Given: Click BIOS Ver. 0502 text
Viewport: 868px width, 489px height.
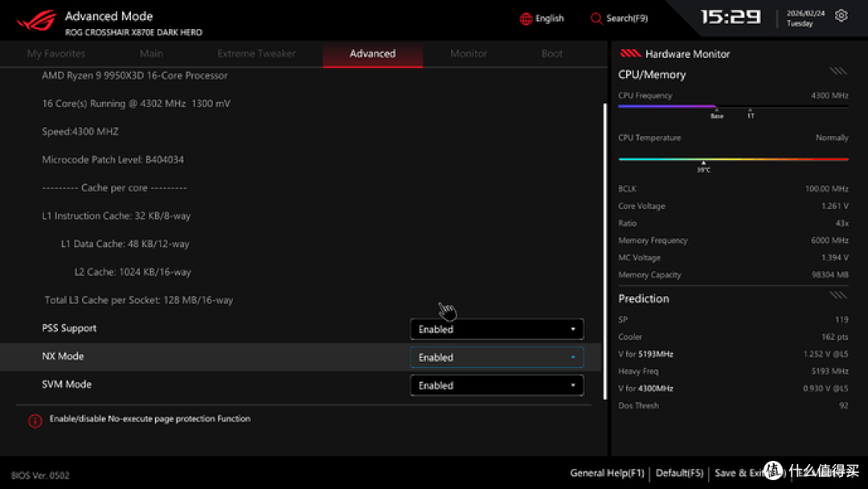Looking at the screenshot, I should pos(40,475).
